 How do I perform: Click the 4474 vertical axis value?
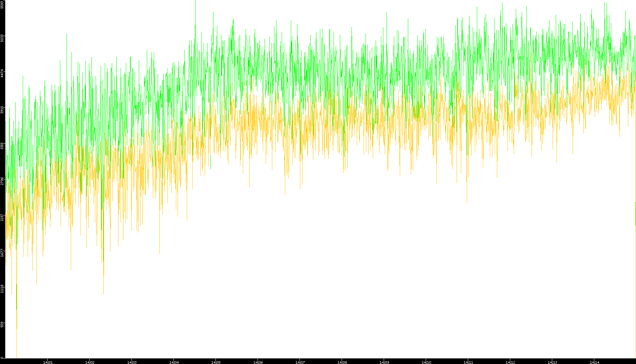tap(2, 74)
